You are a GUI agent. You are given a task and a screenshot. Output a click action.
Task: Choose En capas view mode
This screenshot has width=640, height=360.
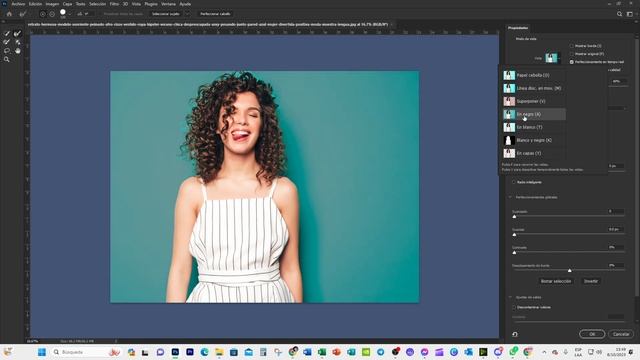tap(534, 153)
